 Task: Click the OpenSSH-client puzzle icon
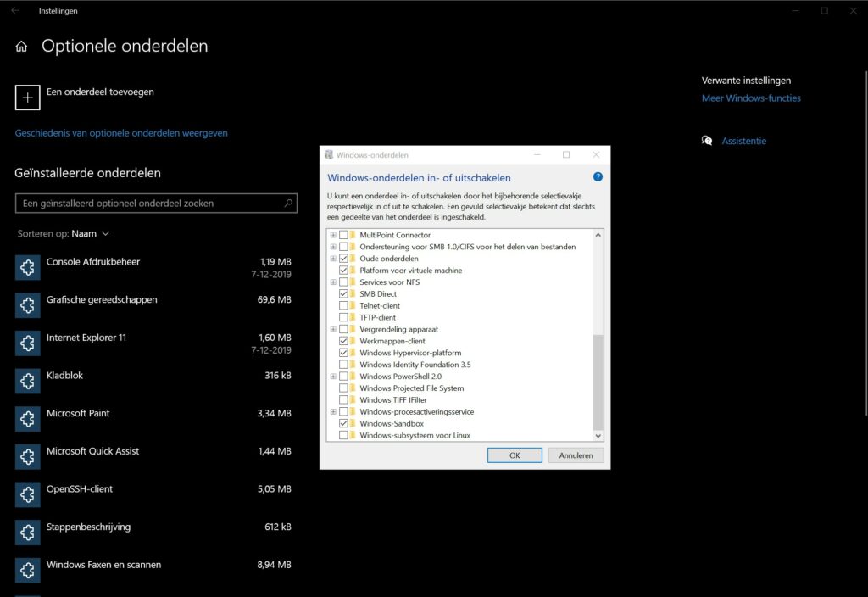click(x=28, y=494)
